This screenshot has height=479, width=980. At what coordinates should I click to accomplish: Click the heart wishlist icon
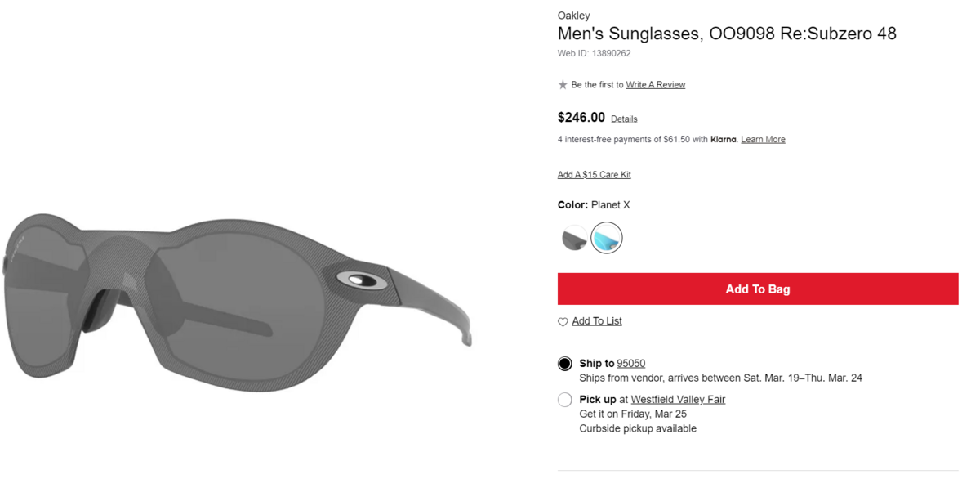coord(563,322)
